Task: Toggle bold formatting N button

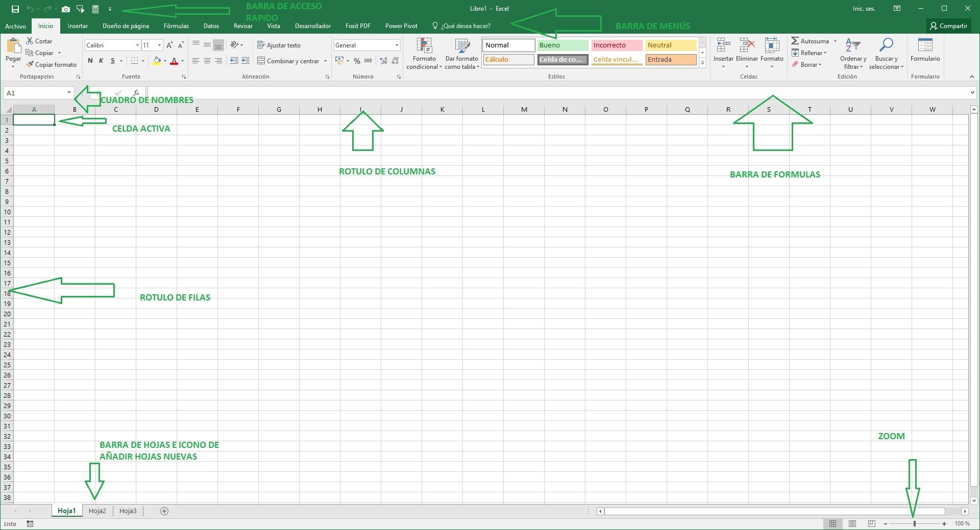Action: (90, 61)
